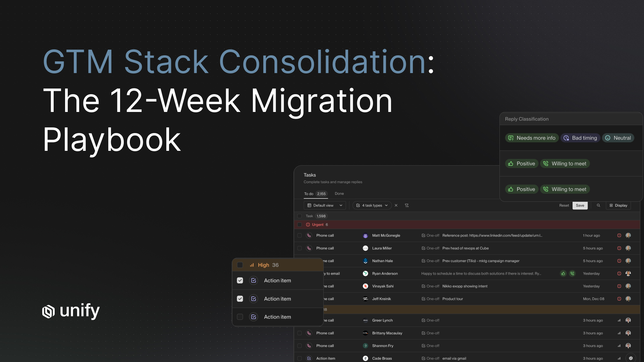Click the phone call icon in the Matt McGonegle row

[x=309, y=236]
